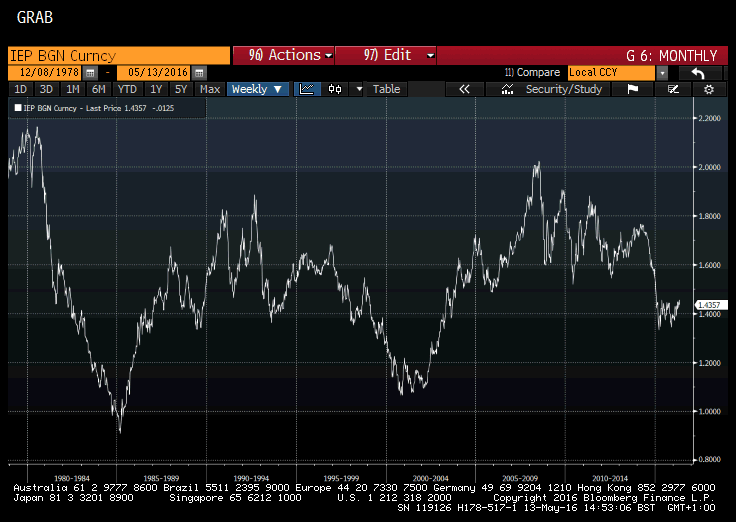This screenshot has width=736, height=522.
Task: Open the Edit dropdown menu
Action: 386,55
